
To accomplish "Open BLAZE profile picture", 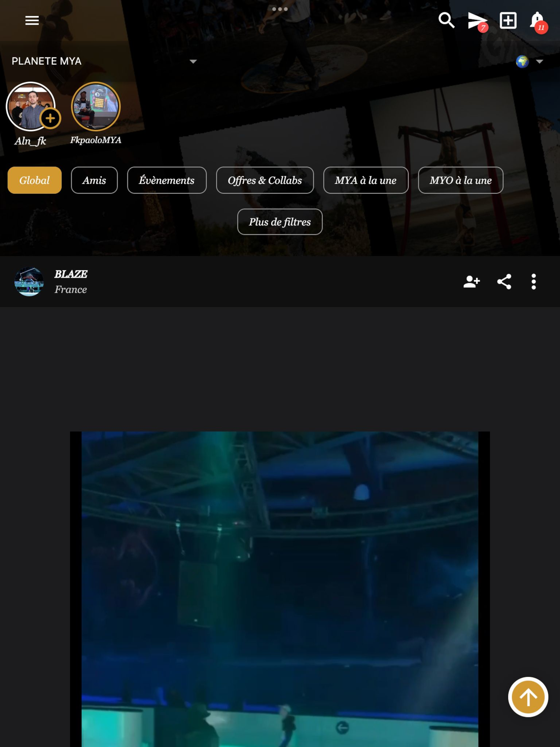I will [x=29, y=282].
